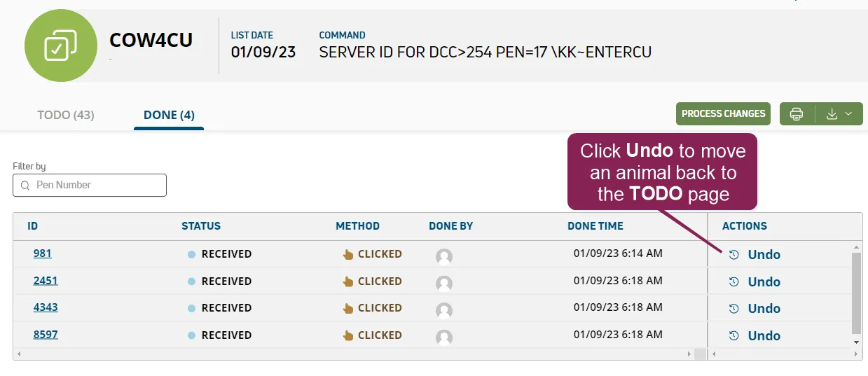Click the vertical scrollbar down arrow
868x376 pixels.
(855, 342)
